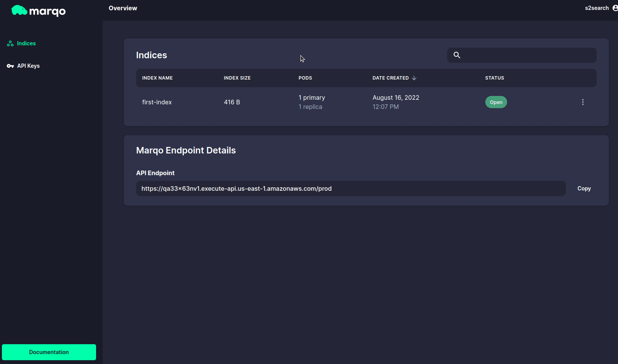Click the Open status badge

click(496, 102)
